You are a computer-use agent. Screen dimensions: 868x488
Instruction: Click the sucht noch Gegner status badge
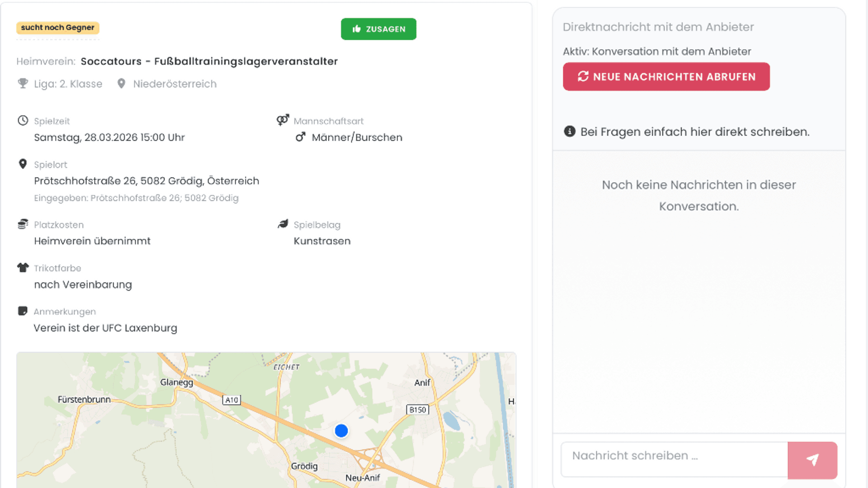[x=57, y=28]
